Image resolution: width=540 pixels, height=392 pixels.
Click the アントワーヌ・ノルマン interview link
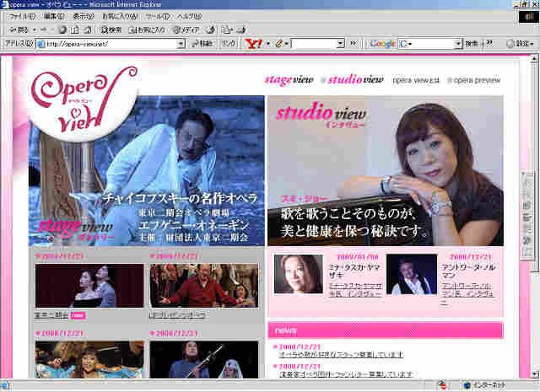(468, 294)
